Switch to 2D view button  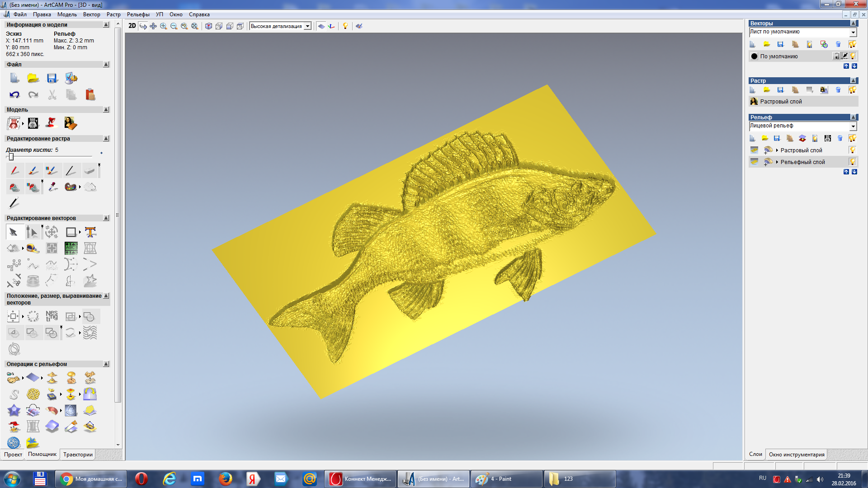coord(132,26)
